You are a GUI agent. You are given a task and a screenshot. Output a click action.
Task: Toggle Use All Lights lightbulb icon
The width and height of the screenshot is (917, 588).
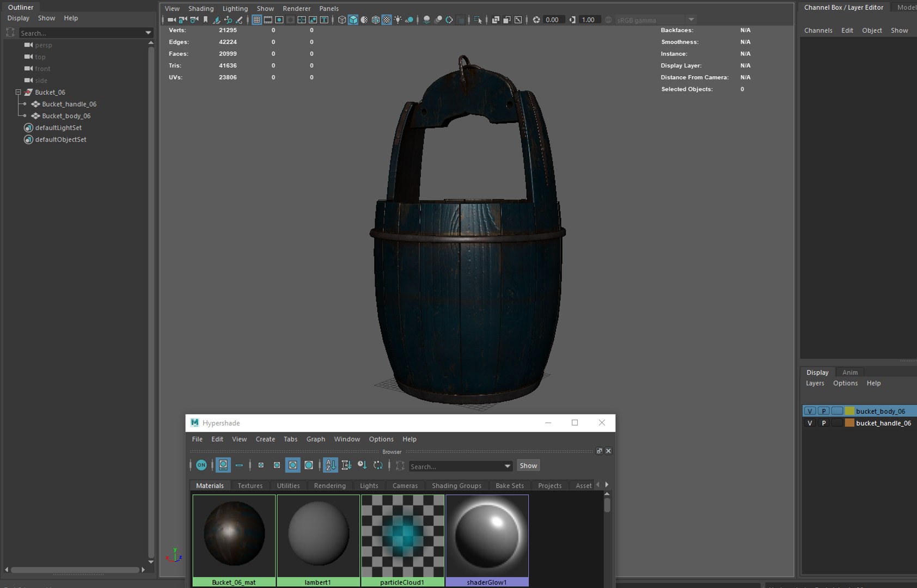[398, 20]
